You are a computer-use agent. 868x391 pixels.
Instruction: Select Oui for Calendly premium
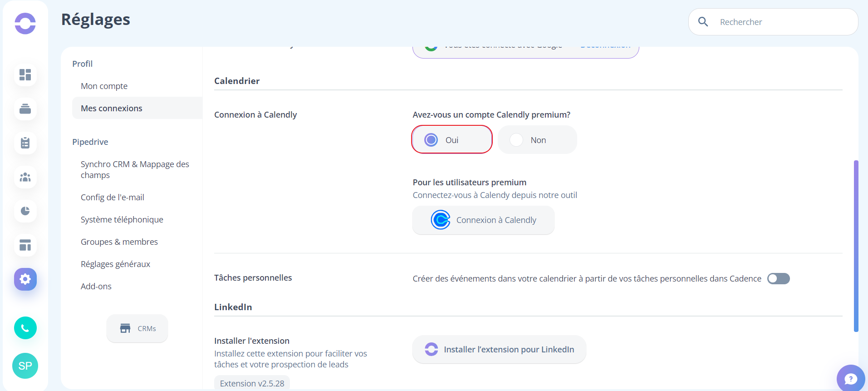452,139
